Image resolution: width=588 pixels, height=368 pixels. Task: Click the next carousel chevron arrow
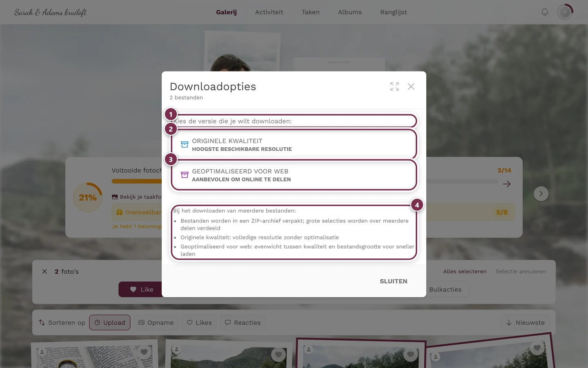coord(541,194)
